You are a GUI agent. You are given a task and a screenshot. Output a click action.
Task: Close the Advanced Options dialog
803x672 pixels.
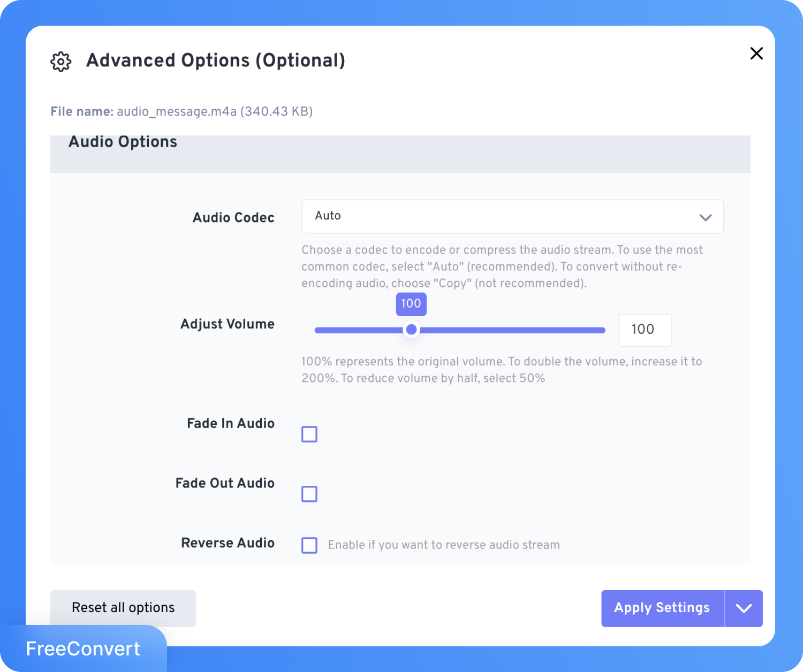pyautogui.click(x=756, y=54)
